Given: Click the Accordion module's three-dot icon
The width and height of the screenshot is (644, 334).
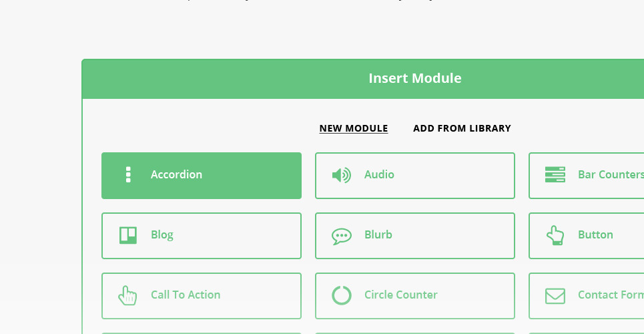Looking at the screenshot, I should click(128, 175).
